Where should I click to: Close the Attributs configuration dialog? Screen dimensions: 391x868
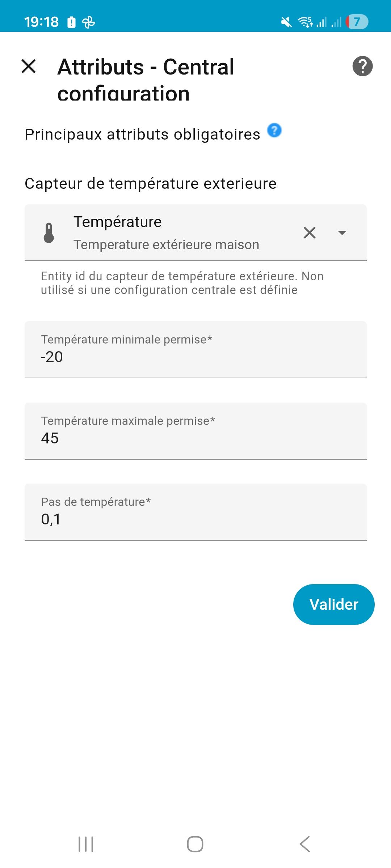point(29,67)
